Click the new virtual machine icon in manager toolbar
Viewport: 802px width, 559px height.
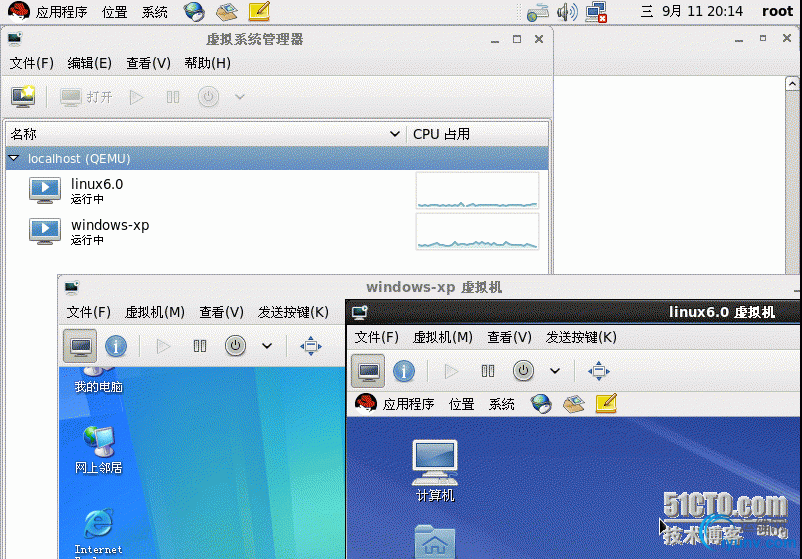pos(23,96)
